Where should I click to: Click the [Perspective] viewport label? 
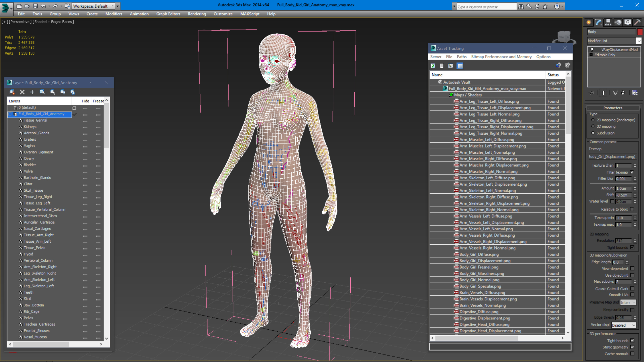[20, 22]
